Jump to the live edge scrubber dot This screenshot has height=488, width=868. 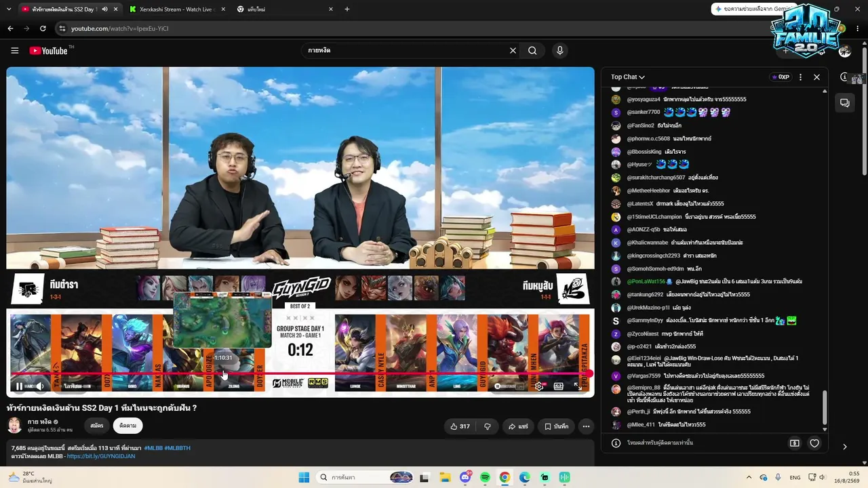coord(588,373)
